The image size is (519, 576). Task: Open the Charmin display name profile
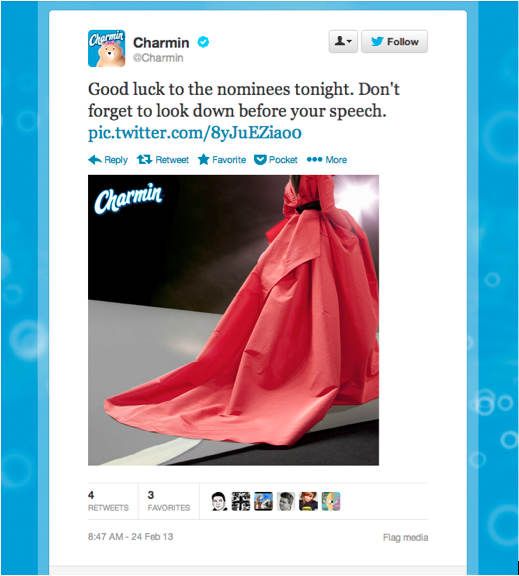click(x=161, y=43)
